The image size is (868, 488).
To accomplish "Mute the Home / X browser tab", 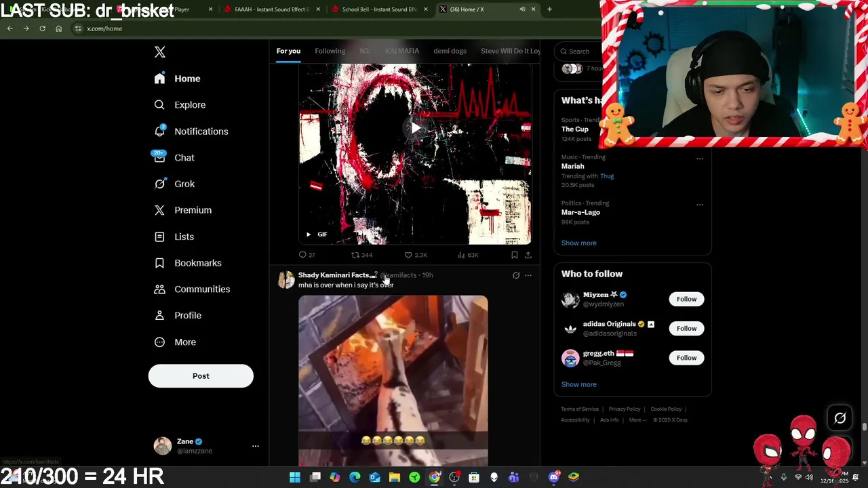I will pos(522,9).
